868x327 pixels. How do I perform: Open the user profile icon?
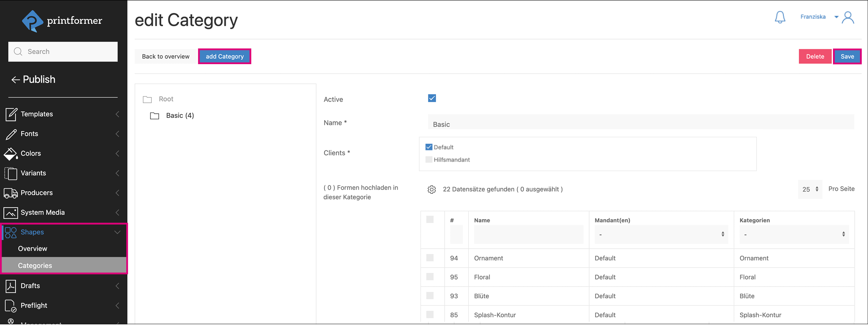click(x=848, y=17)
